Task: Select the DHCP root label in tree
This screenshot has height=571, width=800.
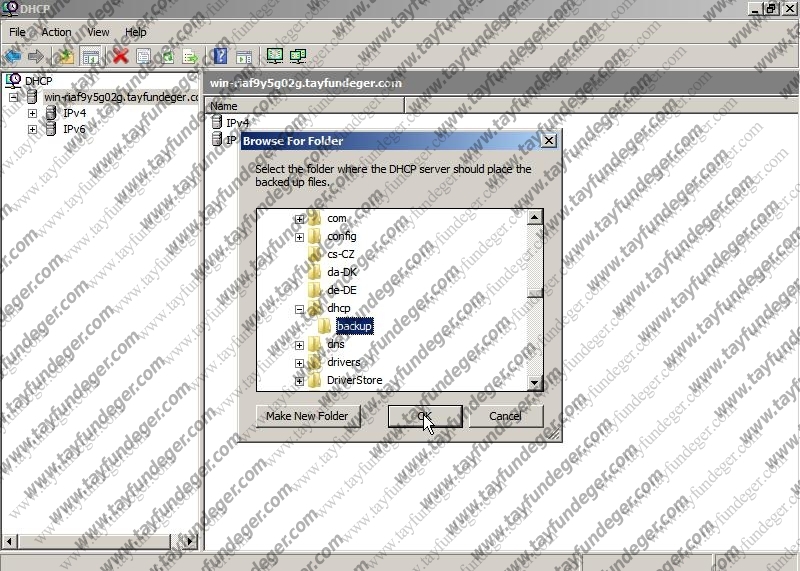Action: point(38,81)
